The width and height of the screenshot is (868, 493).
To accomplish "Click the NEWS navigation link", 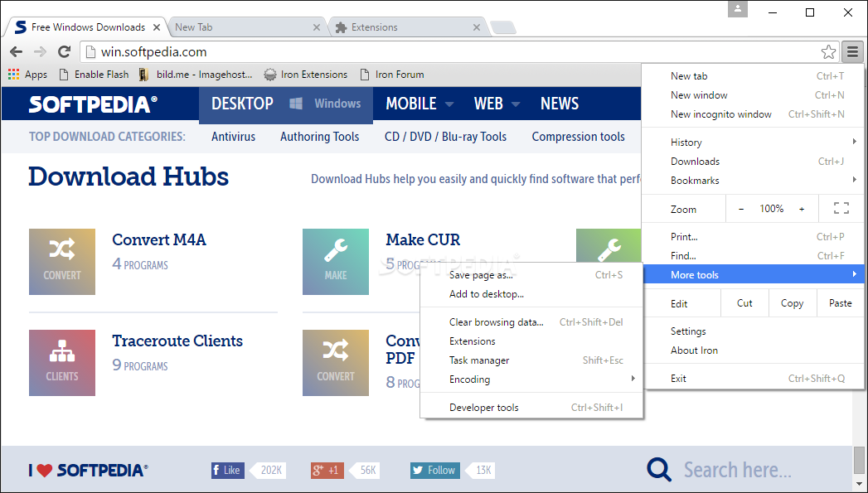I will pos(560,104).
